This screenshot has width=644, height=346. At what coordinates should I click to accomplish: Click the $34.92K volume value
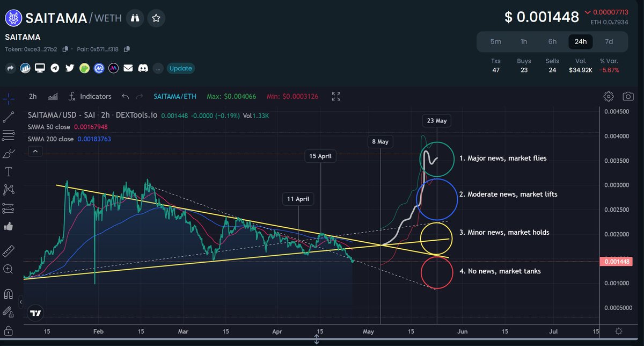tap(580, 70)
